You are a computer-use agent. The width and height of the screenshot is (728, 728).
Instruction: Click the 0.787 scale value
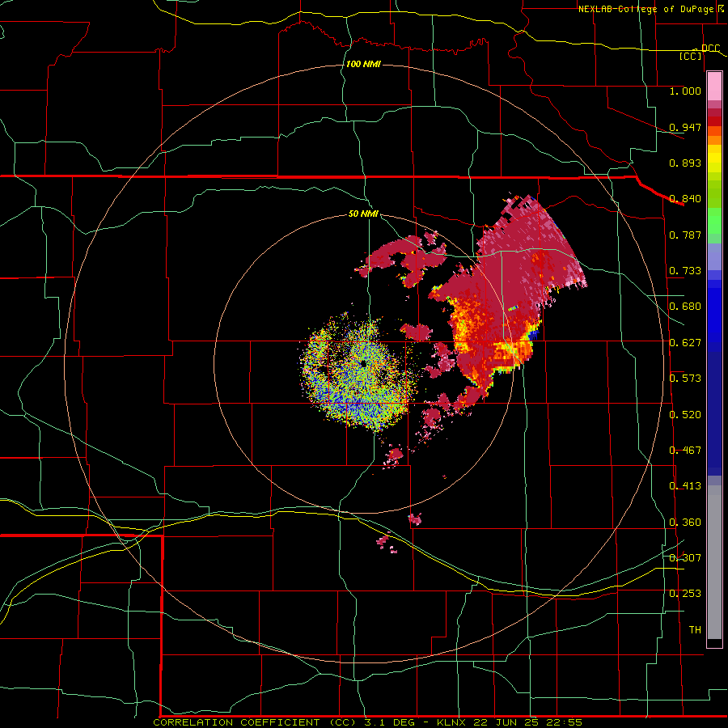click(685, 235)
